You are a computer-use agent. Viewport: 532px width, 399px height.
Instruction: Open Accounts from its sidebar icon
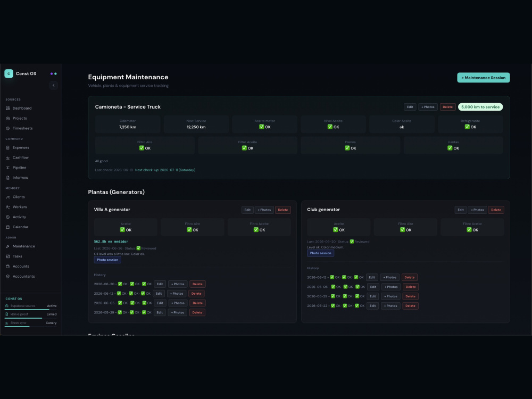[x=8, y=267]
